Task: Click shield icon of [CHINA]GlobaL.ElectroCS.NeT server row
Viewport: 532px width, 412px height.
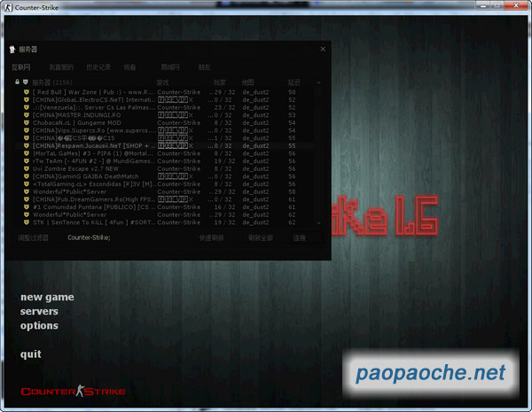Action: tap(26, 100)
